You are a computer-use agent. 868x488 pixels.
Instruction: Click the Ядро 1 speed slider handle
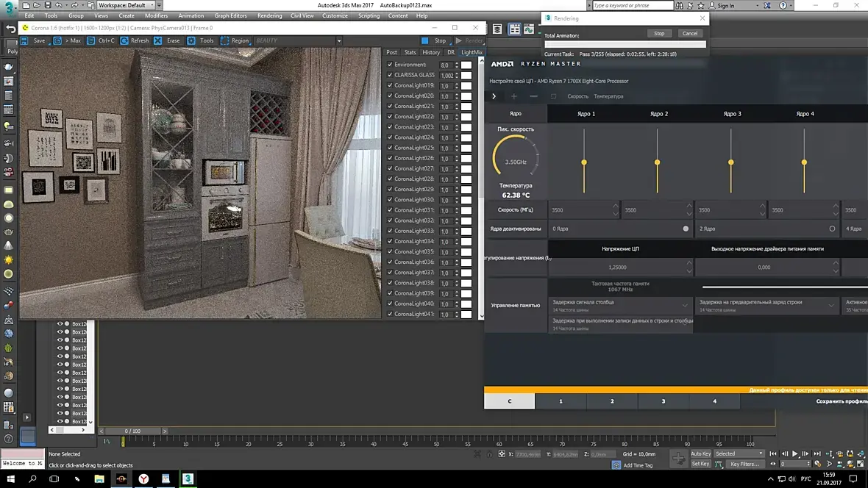[x=584, y=162]
